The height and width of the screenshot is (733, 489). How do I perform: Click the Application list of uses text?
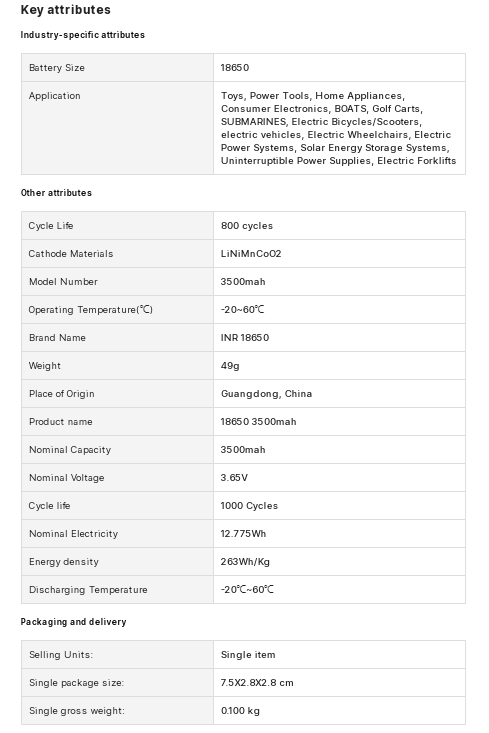tap(338, 128)
